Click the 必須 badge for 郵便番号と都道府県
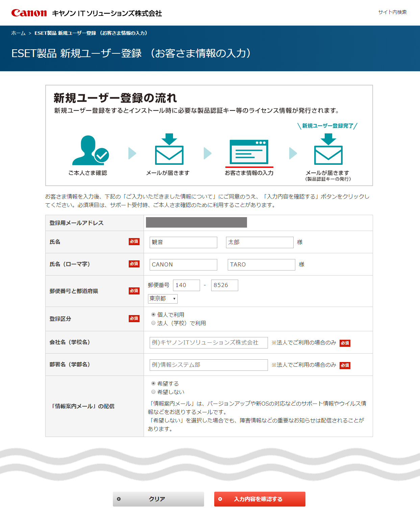 134,291
